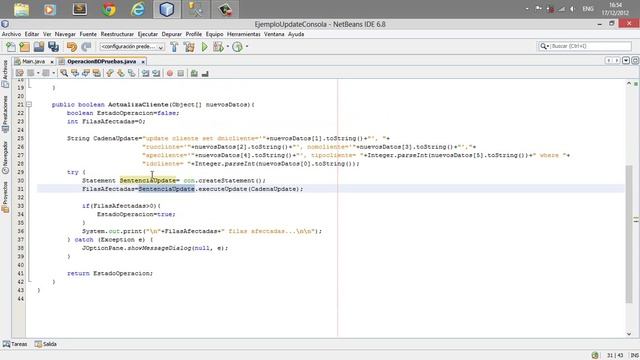Click the Stop Macro Recording square icon
Image resolution: width=640 pixels, height=360 pixels.
click(x=181, y=73)
